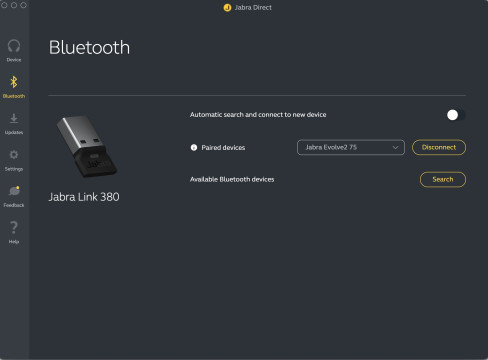
Task: Open the Settings gear icon
Action: click(x=14, y=155)
